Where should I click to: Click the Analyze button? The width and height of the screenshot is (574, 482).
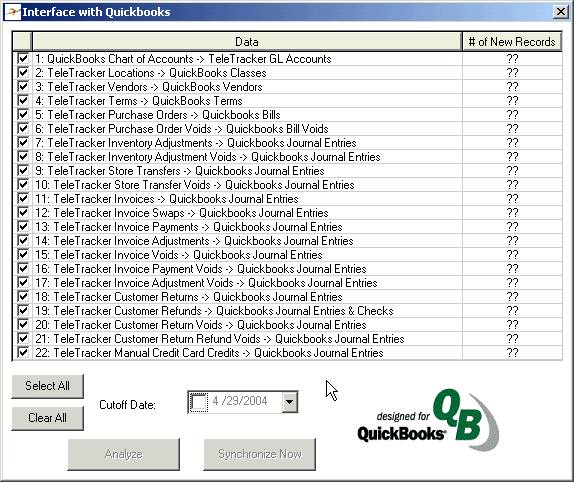coord(124,454)
